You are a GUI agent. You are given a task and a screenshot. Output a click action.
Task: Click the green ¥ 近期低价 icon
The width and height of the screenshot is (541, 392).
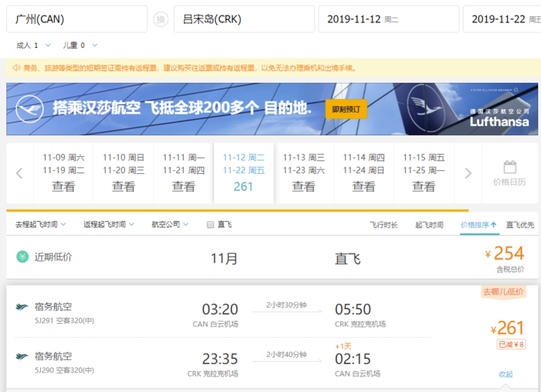(22, 257)
